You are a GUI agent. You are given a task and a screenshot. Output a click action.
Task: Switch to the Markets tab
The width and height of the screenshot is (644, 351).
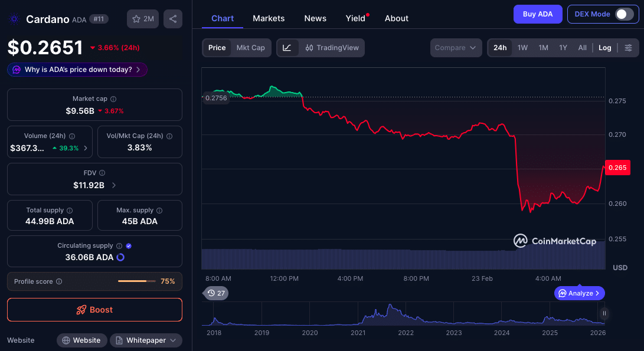(269, 18)
